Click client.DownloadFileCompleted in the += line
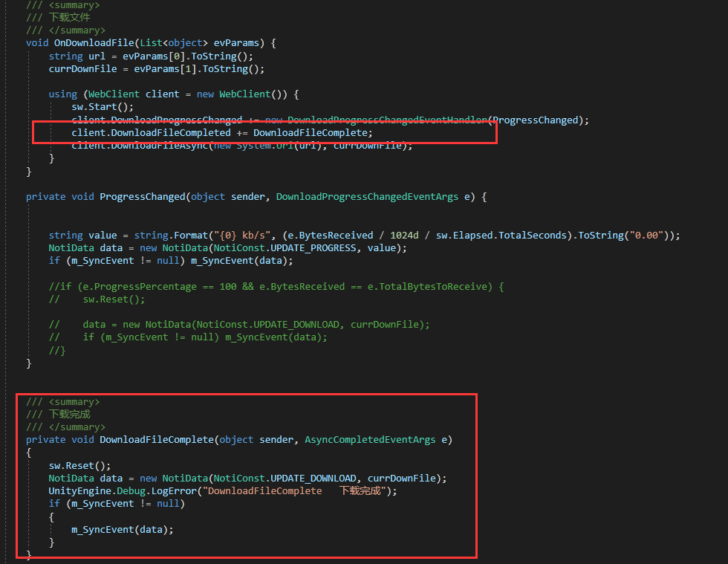 pyautogui.click(x=151, y=133)
